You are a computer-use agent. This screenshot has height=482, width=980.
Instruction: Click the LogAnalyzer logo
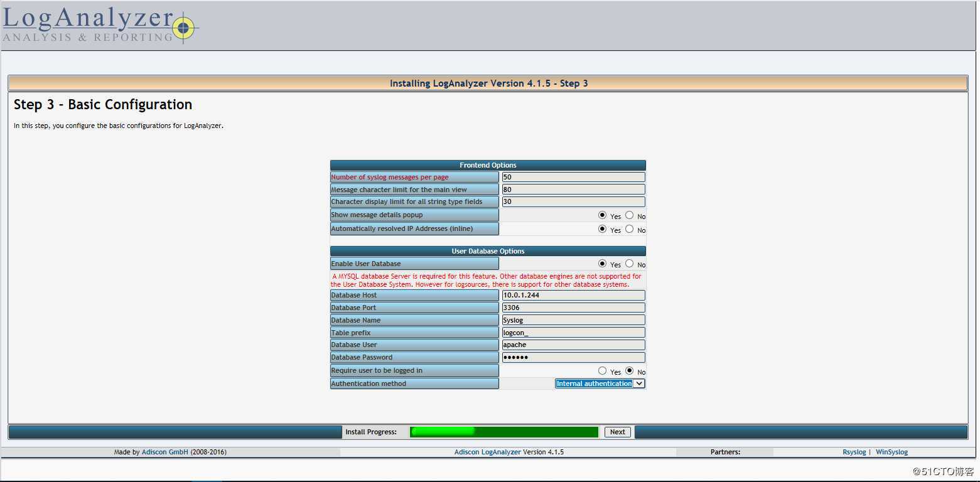[100, 26]
